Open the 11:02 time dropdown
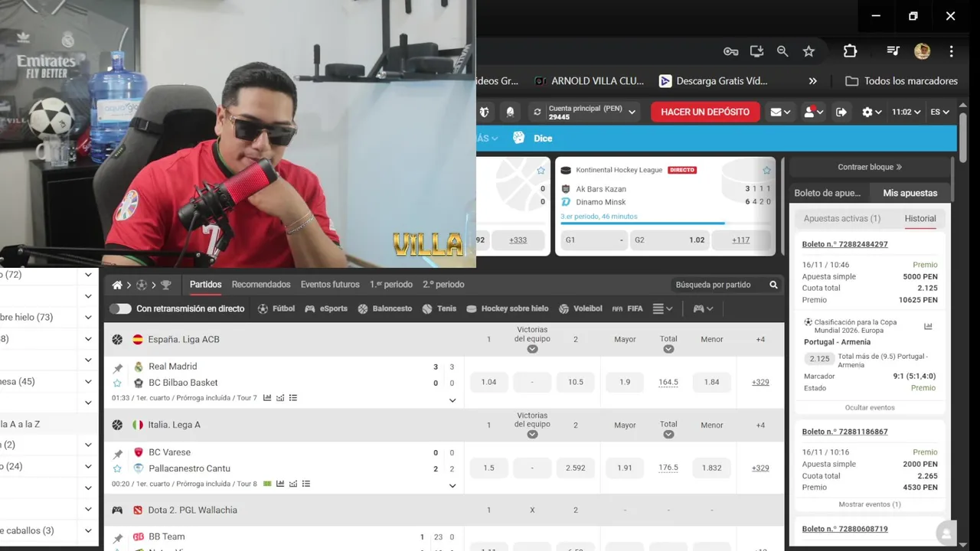Image resolution: width=980 pixels, height=551 pixels. click(x=906, y=112)
